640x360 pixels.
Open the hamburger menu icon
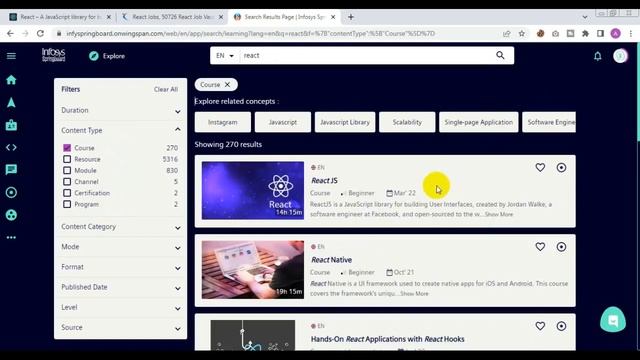pos(11,56)
